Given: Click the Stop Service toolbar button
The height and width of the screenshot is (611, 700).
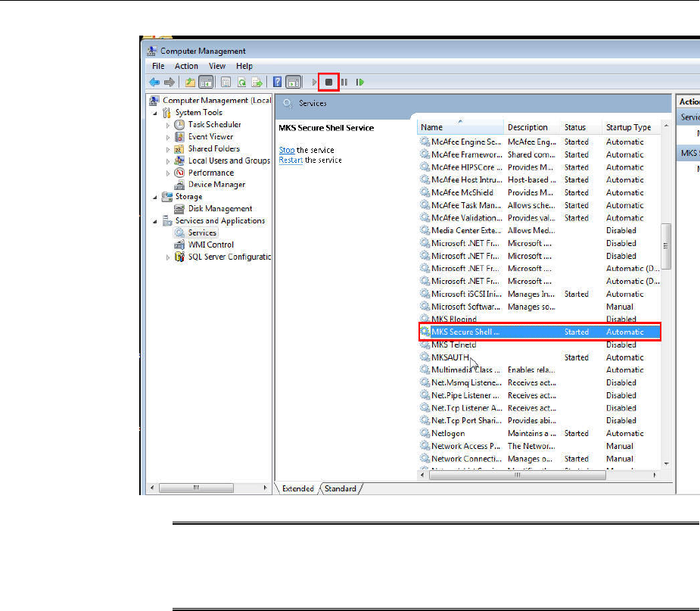Looking at the screenshot, I should (328, 83).
